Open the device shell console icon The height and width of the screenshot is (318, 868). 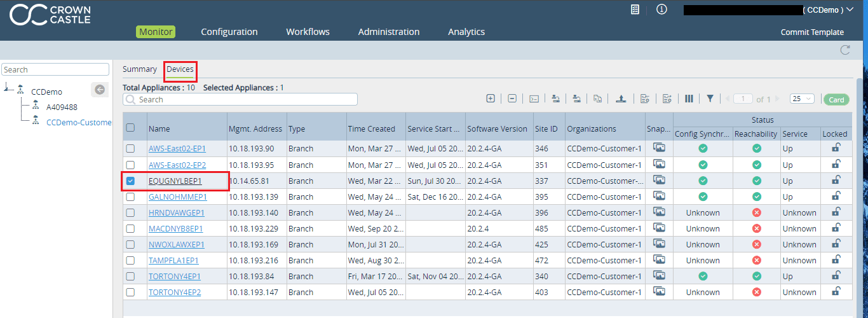tap(534, 99)
